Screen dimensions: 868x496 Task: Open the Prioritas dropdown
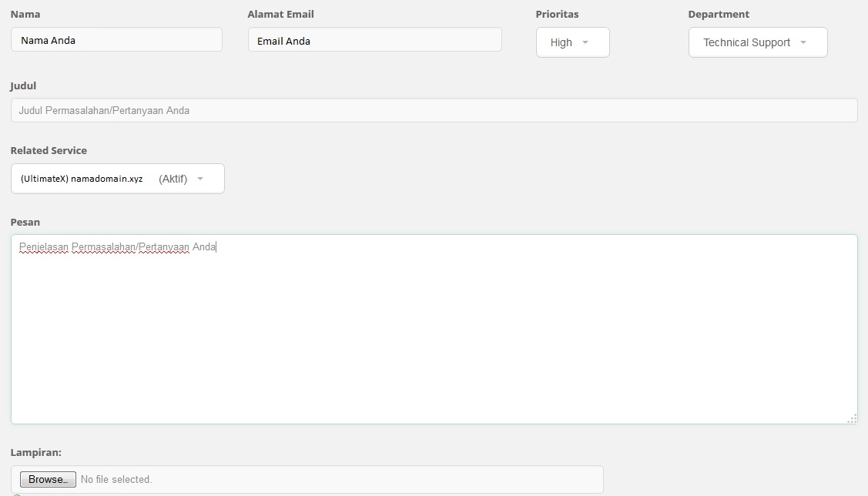pos(572,42)
